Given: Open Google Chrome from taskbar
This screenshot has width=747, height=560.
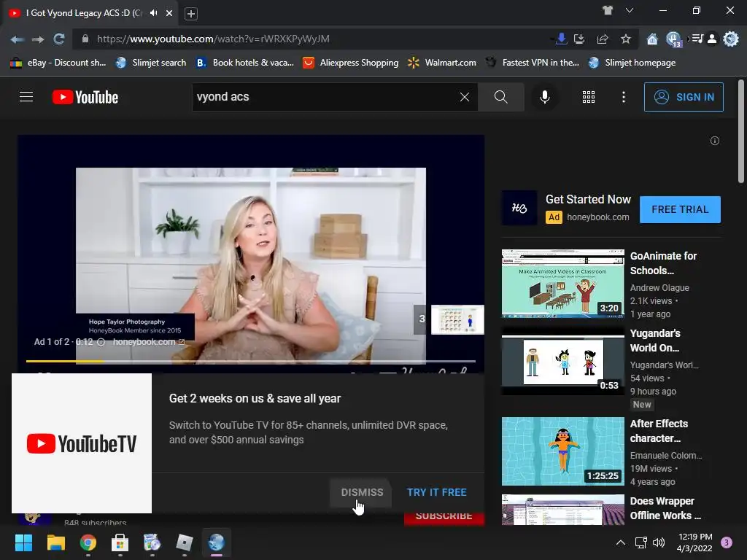Looking at the screenshot, I should [x=88, y=542].
